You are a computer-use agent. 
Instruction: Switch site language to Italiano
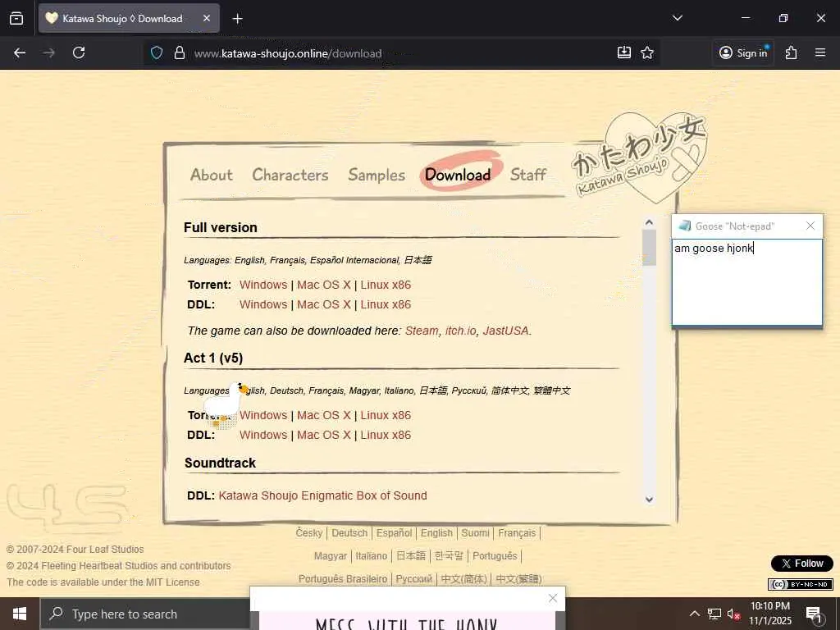click(372, 556)
